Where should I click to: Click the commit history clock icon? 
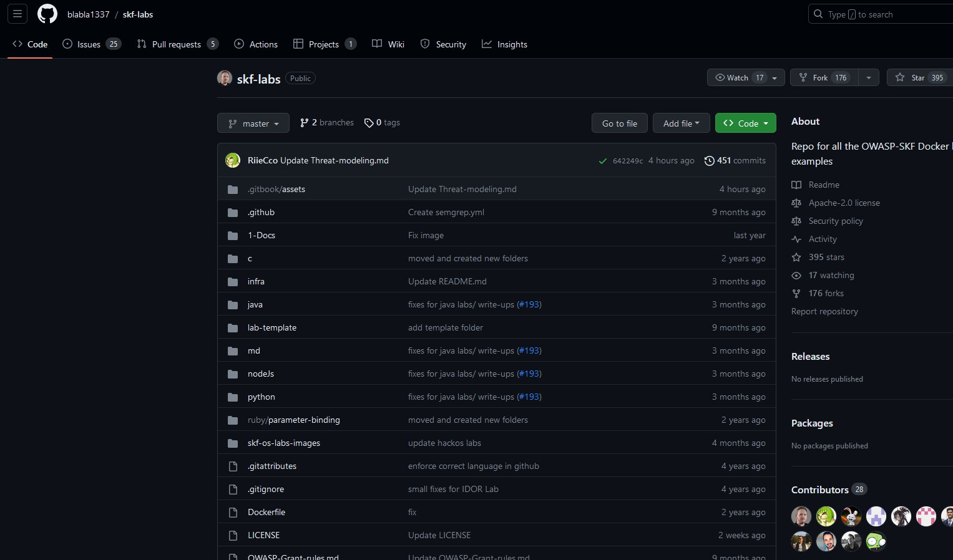[709, 160]
